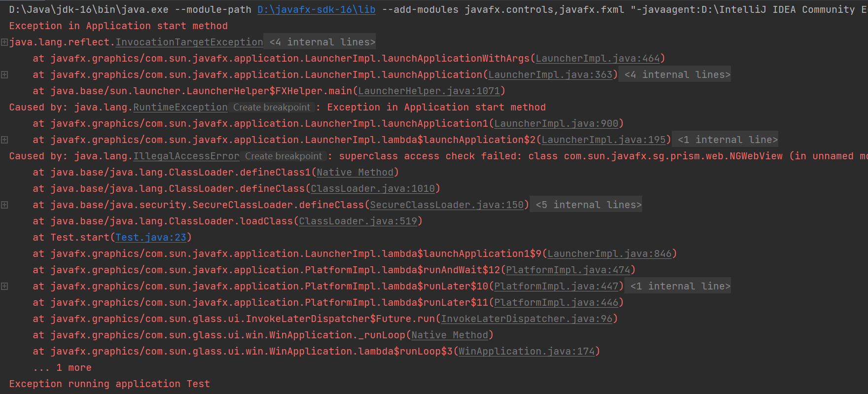Viewport: 868px width, 394px height.
Task: Open ClassLoader.java:1010 link
Action: 373,189
